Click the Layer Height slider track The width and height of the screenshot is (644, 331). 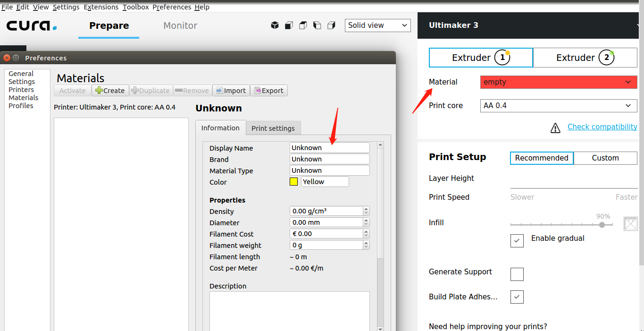pyautogui.click(x=574, y=188)
